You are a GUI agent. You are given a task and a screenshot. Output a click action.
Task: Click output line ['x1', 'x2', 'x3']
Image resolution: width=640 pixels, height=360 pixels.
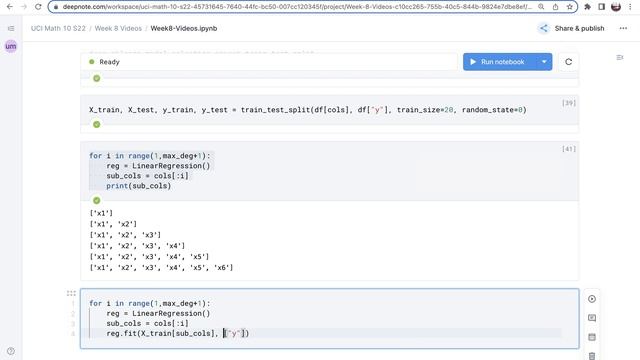[125, 235]
